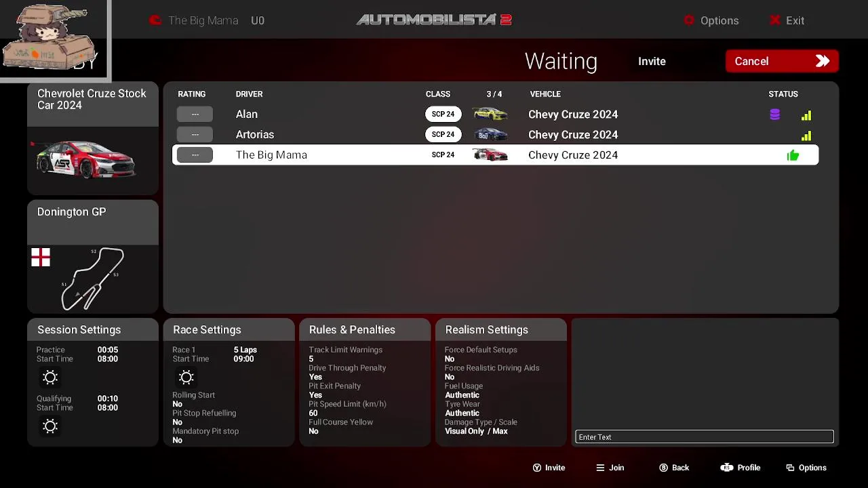Image resolution: width=868 pixels, height=488 pixels.
Task: Click the Automobilista 2 logo
Action: pyautogui.click(x=434, y=20)
